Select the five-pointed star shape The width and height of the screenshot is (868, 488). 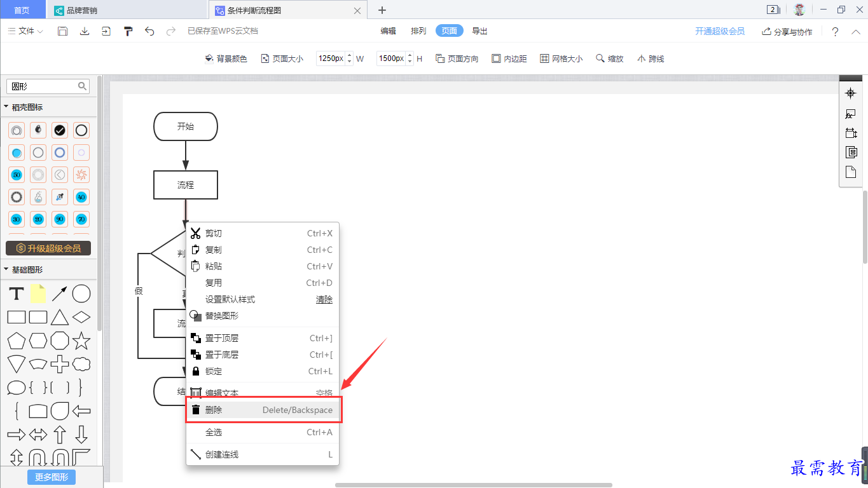tap(81, 341)
